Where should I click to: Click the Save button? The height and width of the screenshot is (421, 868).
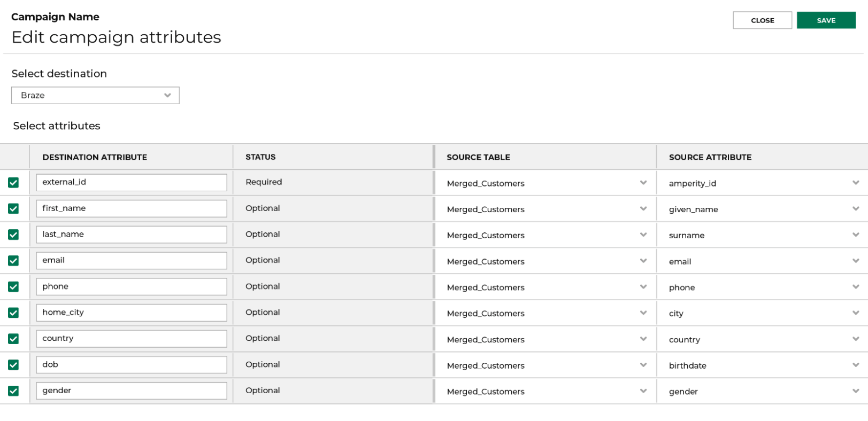pos(825,20)
